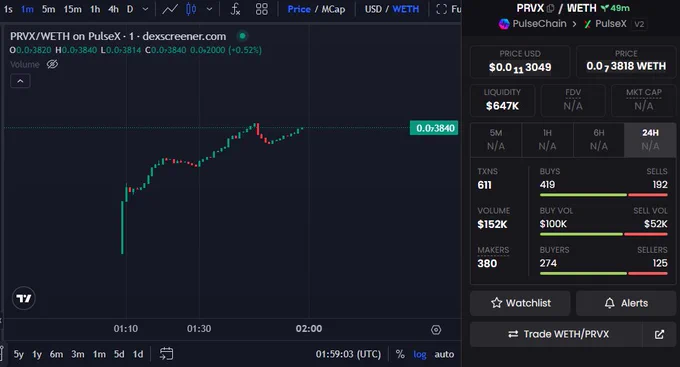This screenshot has height=367, width=680.
Task: Open the Alerts button
Action: tap(626, 303)
